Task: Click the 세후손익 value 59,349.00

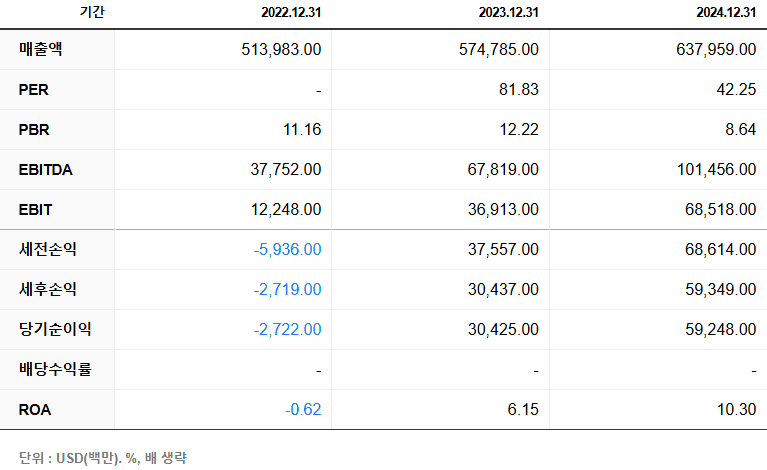Action: [721, 290]
